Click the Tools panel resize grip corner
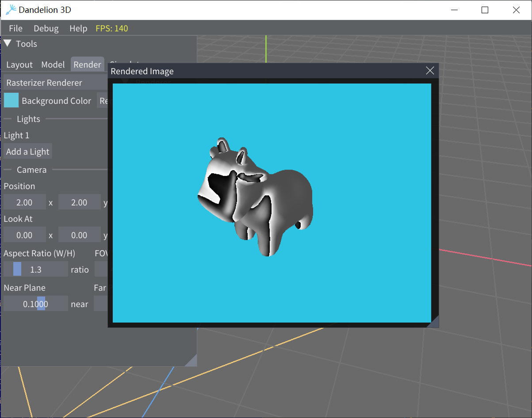 (191, 361)
